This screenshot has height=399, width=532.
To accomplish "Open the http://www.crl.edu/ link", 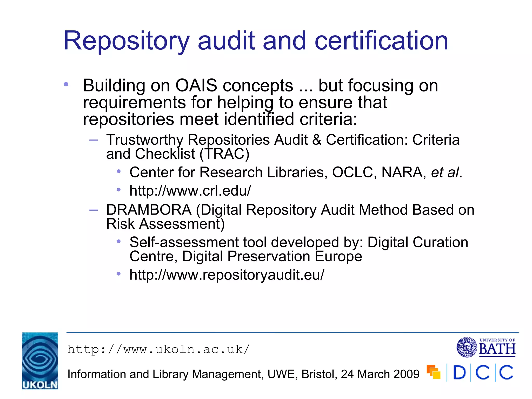I will [x=190, y=191].
